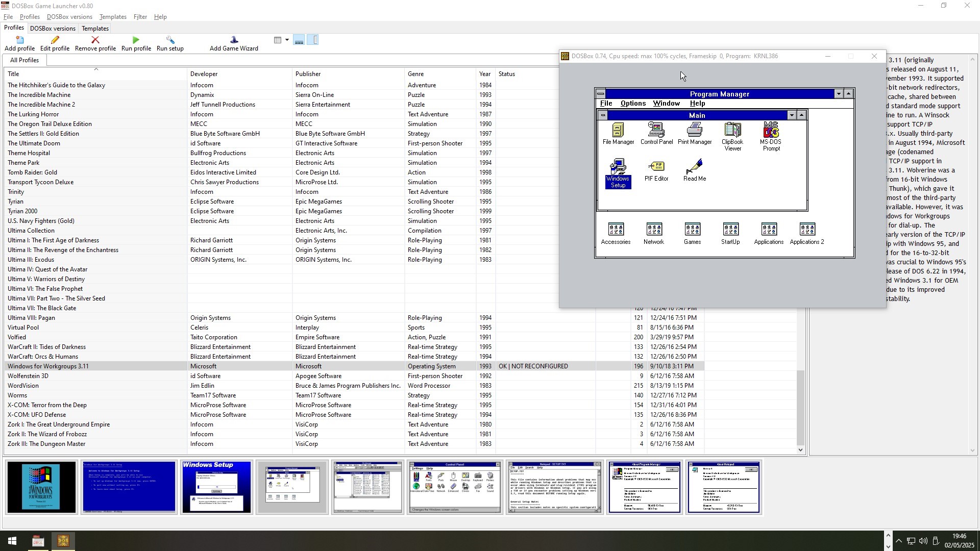Click the volume icon in system tray
The image size is (980, 551).
click(923, 541)
